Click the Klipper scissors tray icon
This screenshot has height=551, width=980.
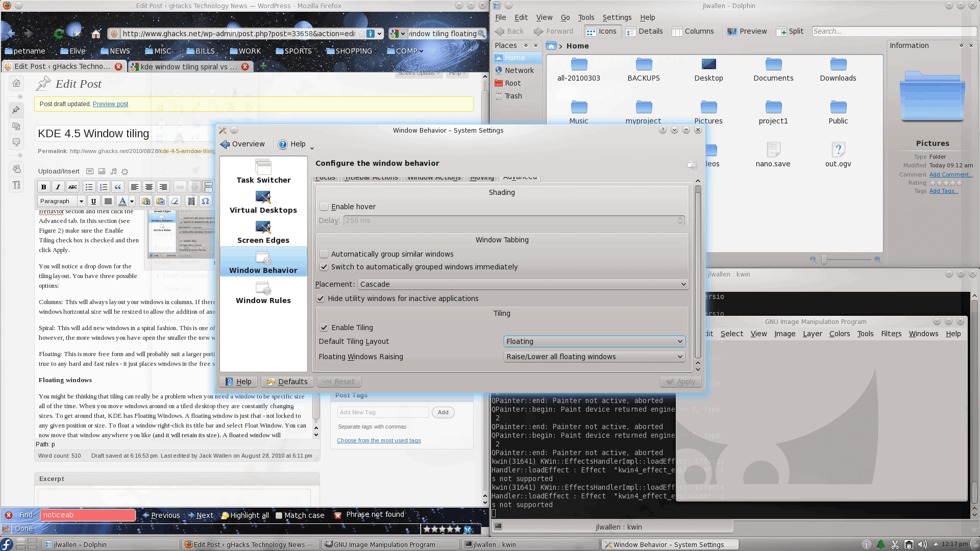click(895, 544)
